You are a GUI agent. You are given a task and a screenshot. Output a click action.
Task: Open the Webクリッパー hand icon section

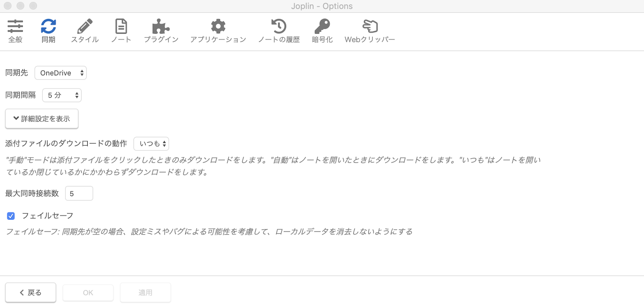coord(370,31)
